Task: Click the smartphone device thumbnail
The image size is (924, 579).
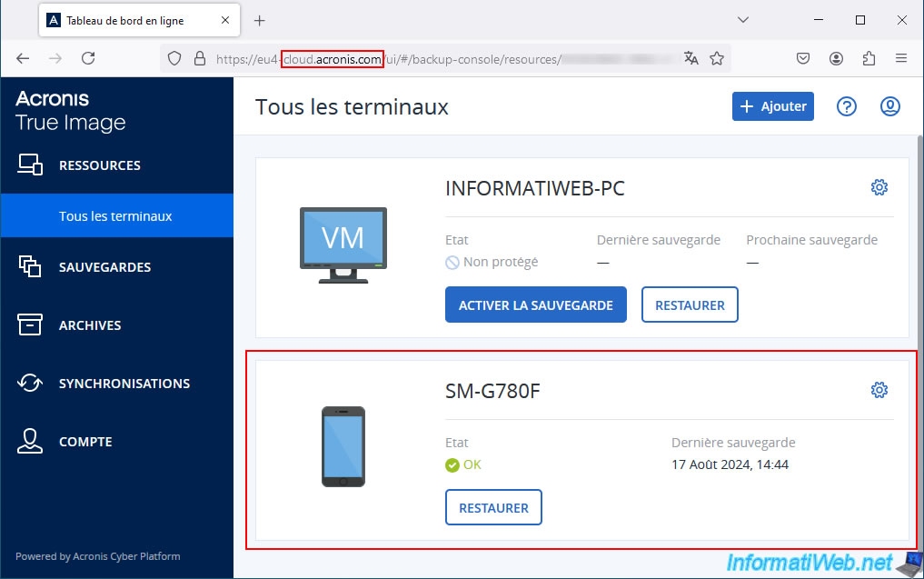Action: click(343, 446)
